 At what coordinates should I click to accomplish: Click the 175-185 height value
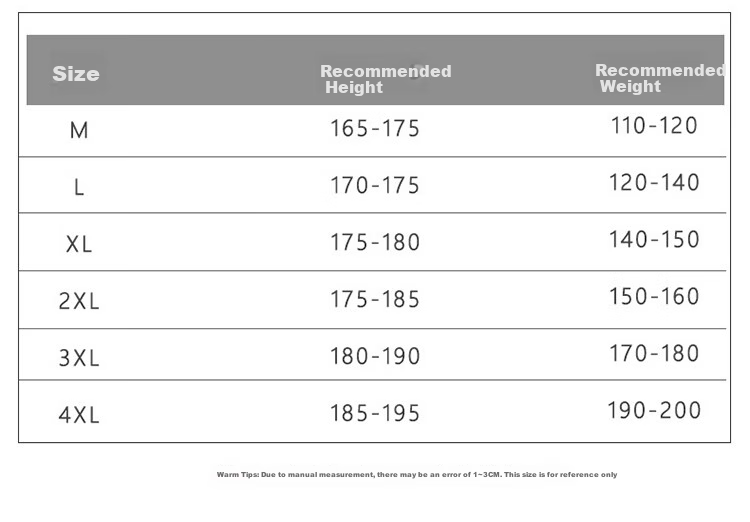point(375,299)
